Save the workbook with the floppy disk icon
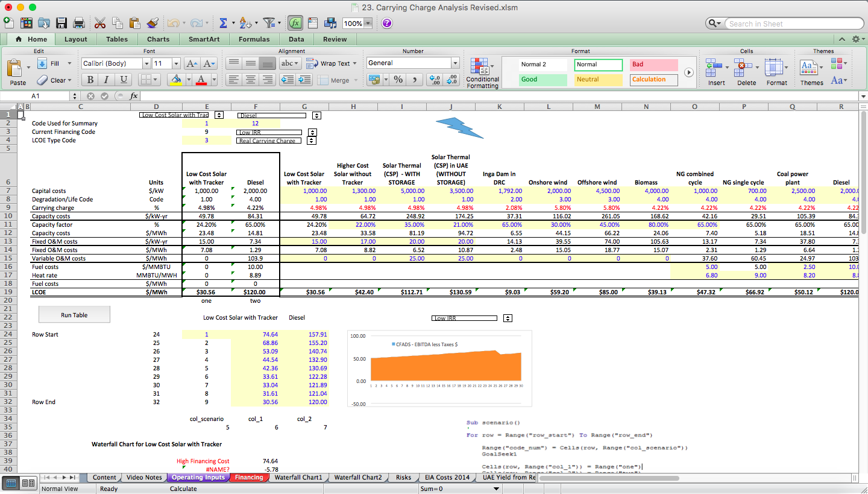 click(61, 23)
